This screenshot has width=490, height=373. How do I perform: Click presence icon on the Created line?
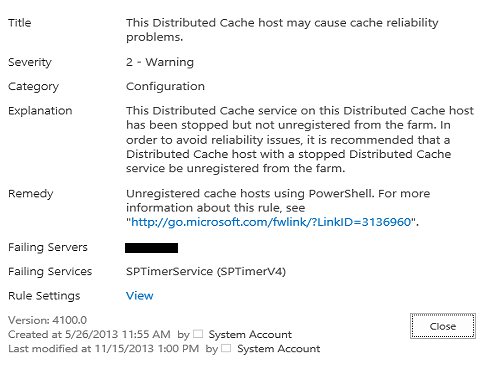click(198, 334)
